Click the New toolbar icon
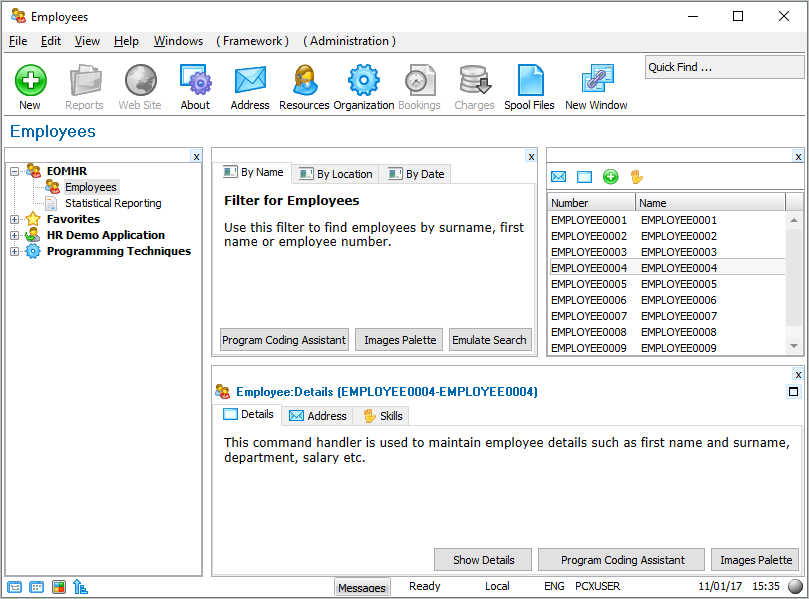This screenshot has height=599, width=809. coord(30,81)
